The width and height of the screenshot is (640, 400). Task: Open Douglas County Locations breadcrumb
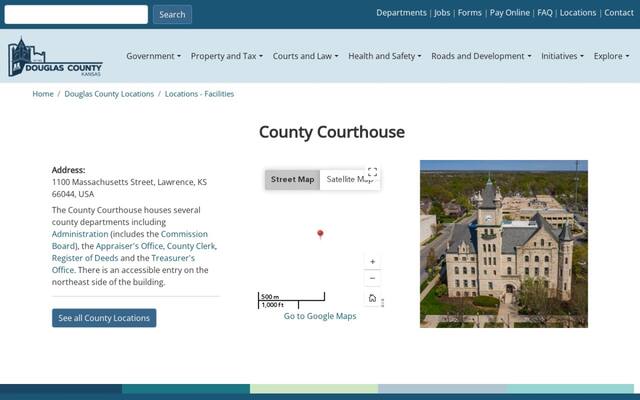tap(109, 94)
